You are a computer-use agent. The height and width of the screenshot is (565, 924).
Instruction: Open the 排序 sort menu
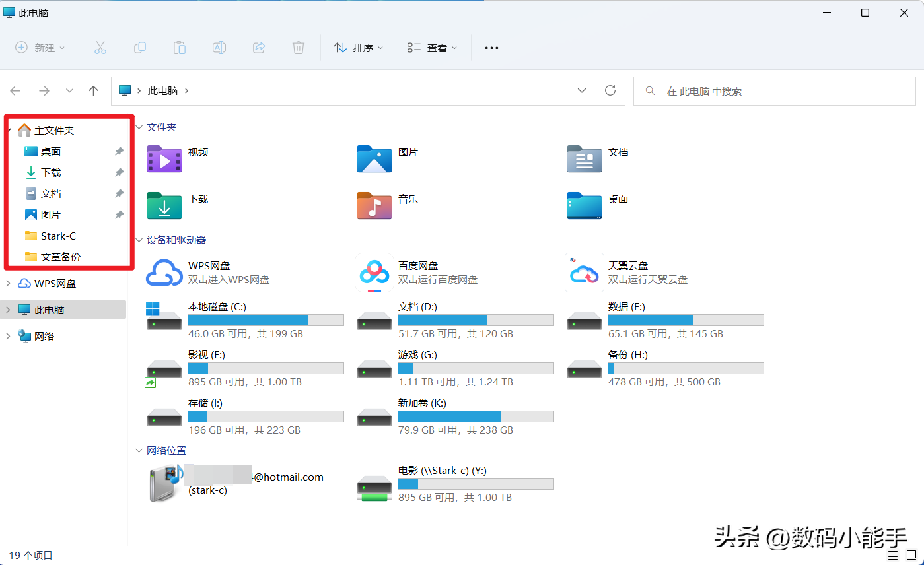(359, 48)
